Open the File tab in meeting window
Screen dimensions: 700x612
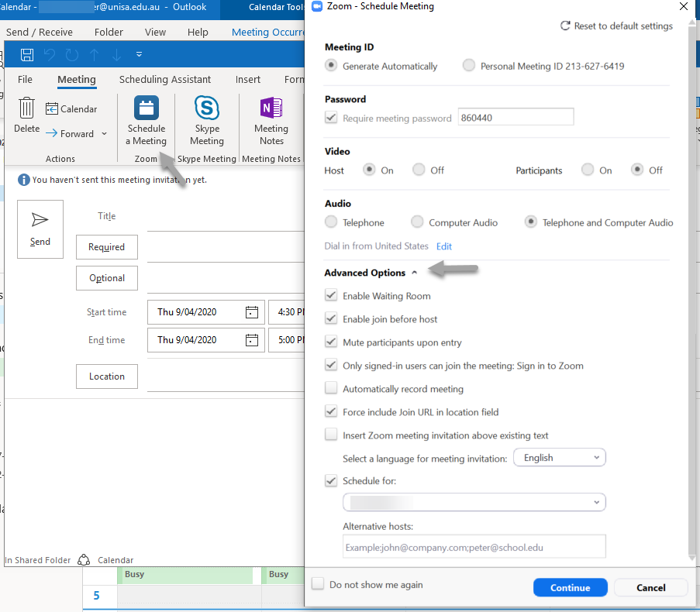click(x=25, y=79)
